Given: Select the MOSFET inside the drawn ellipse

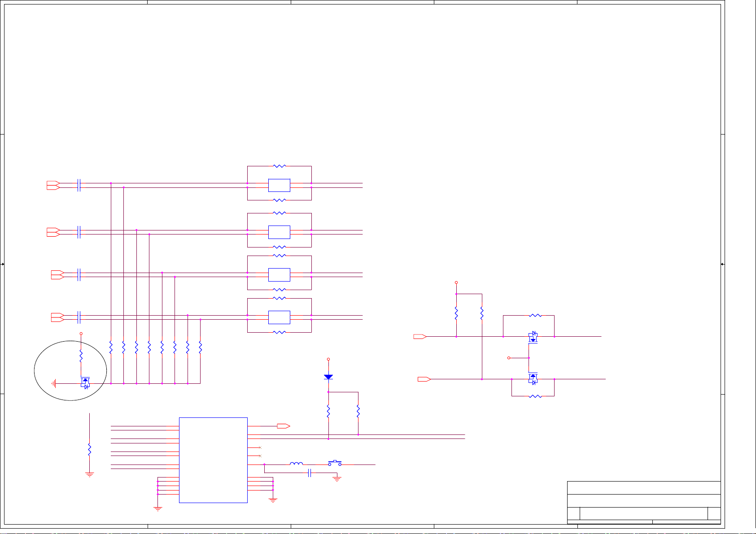Looking at the screenshot, I should (x=85, y=382).
